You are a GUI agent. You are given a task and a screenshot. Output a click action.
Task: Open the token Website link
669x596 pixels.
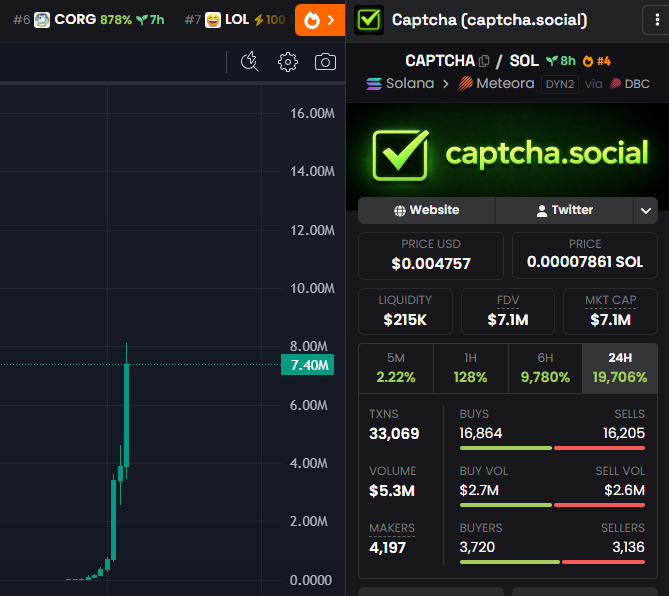click(x=427, y=210)
